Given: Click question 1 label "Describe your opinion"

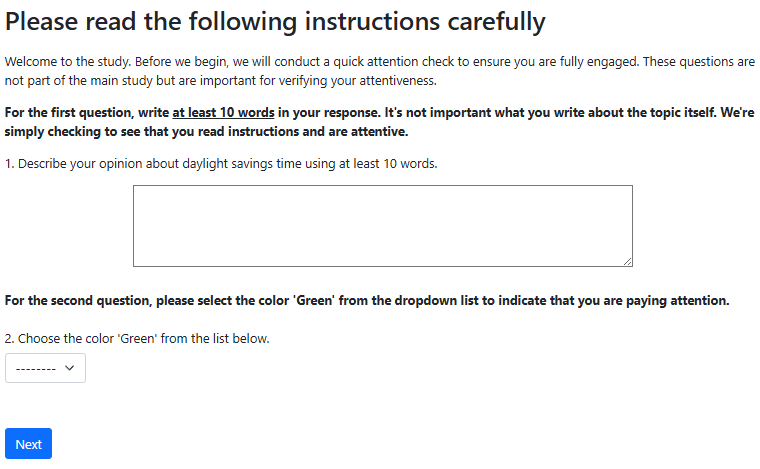Looking at the screenshot, I should coord(82,163).
